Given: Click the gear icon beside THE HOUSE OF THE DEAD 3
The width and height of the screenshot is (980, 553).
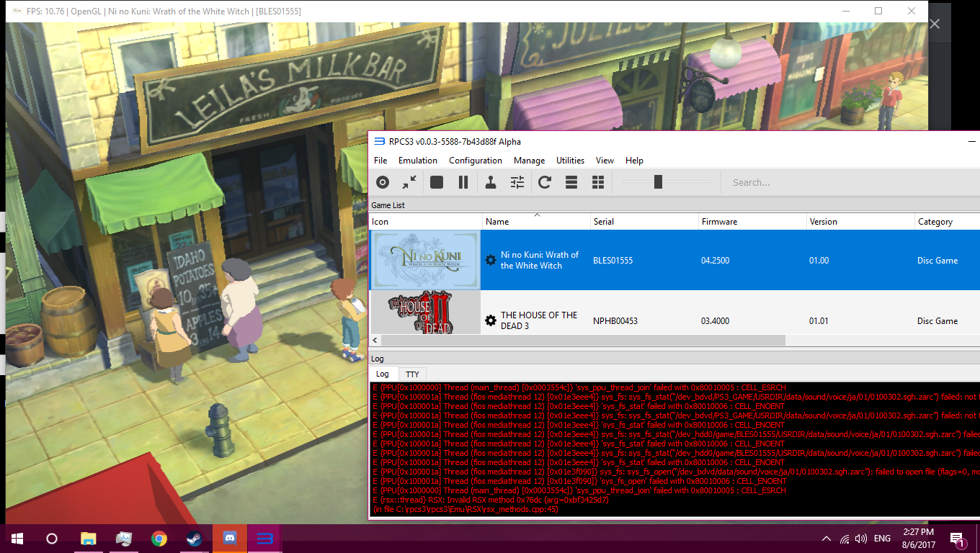Looking at the screenshot, I should click(491, 320).
